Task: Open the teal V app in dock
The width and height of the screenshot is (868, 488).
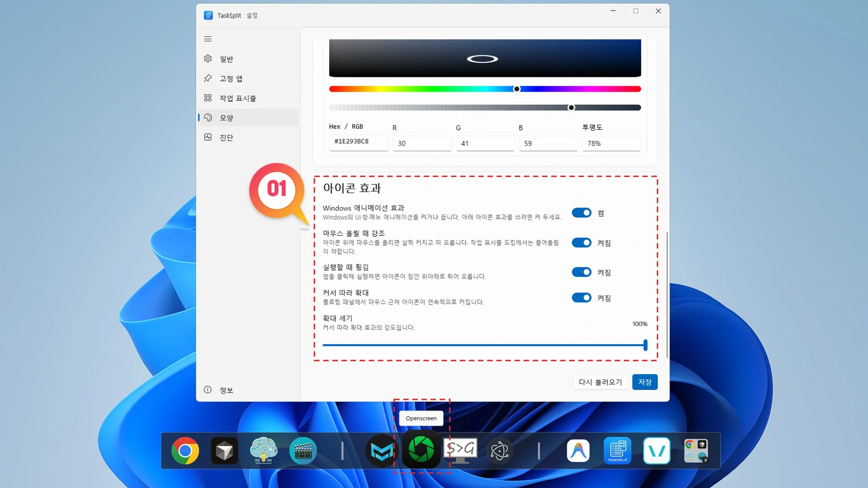Action: click(657, 450)
